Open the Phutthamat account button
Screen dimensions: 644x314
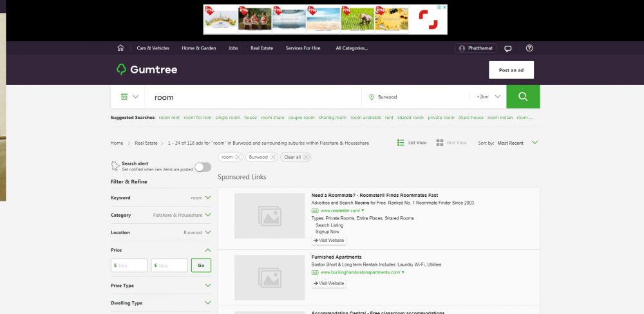[476, 48]
